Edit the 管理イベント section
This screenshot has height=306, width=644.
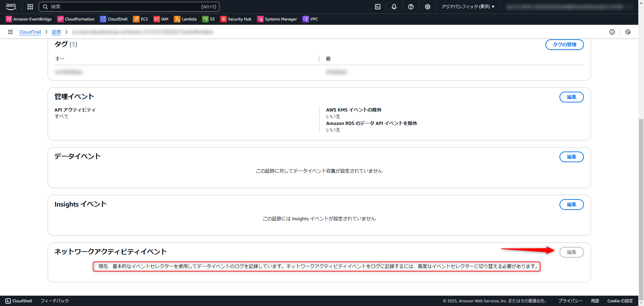[572, 97]
